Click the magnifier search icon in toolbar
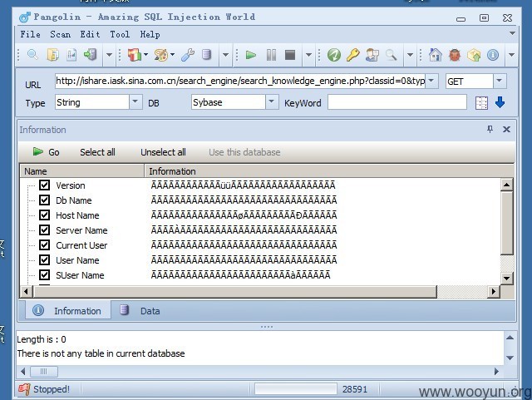The height and width of the screenshot is (400, 532). 32,55
